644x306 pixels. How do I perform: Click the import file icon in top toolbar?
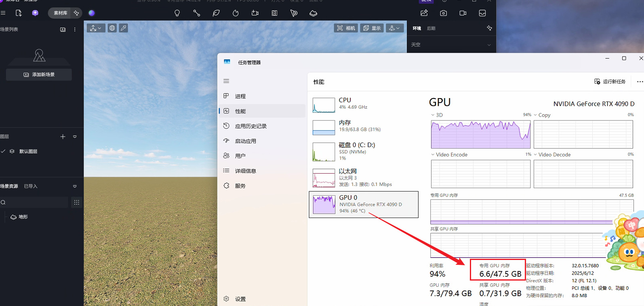[x=19, y=13]
